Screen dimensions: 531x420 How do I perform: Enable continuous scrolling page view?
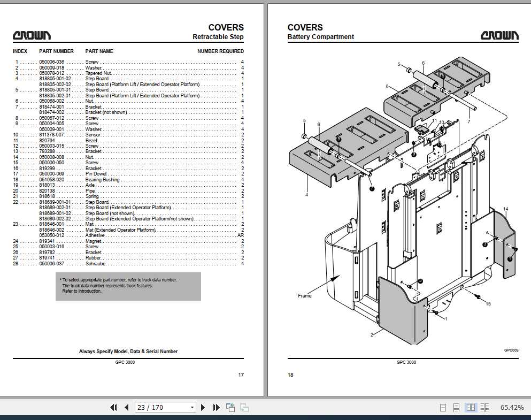pyautogui.click(x=456, y=408)
